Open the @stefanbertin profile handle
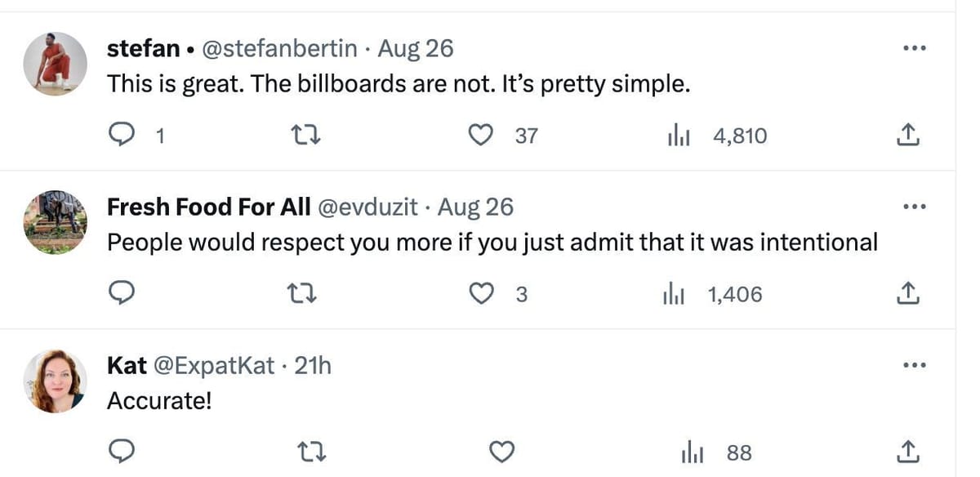The image size is (980, 477). [x=279, y=49]
